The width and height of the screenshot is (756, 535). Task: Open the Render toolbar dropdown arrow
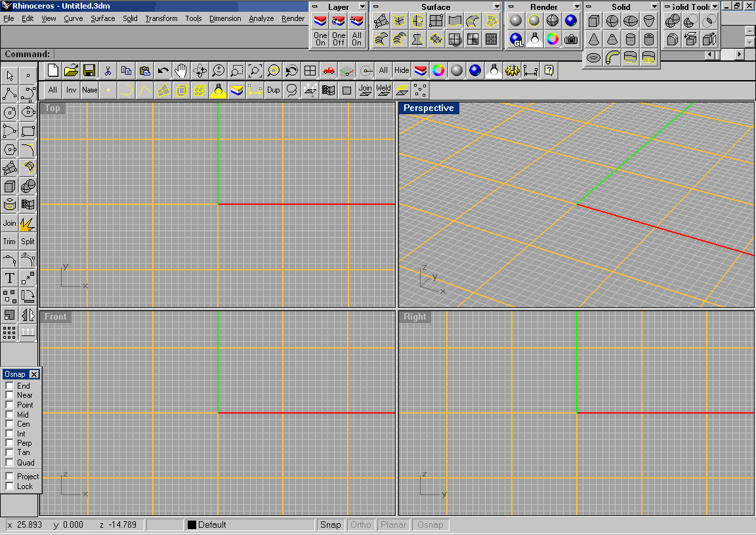coord(577,7)
